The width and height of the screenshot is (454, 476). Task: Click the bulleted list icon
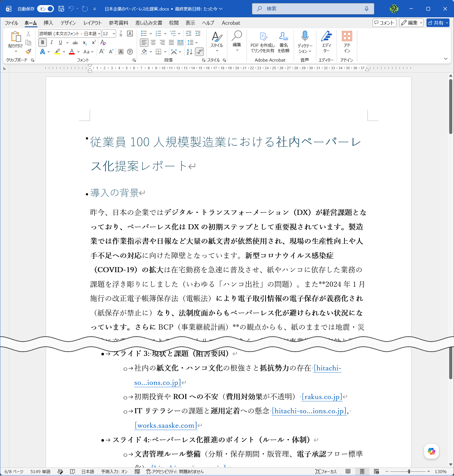point(144,33)
